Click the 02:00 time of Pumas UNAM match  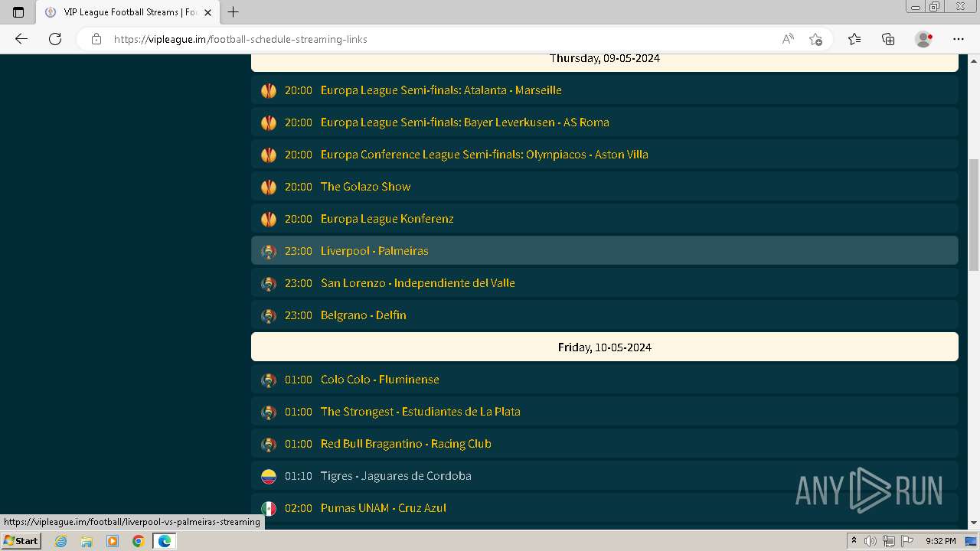coord(299,508)
